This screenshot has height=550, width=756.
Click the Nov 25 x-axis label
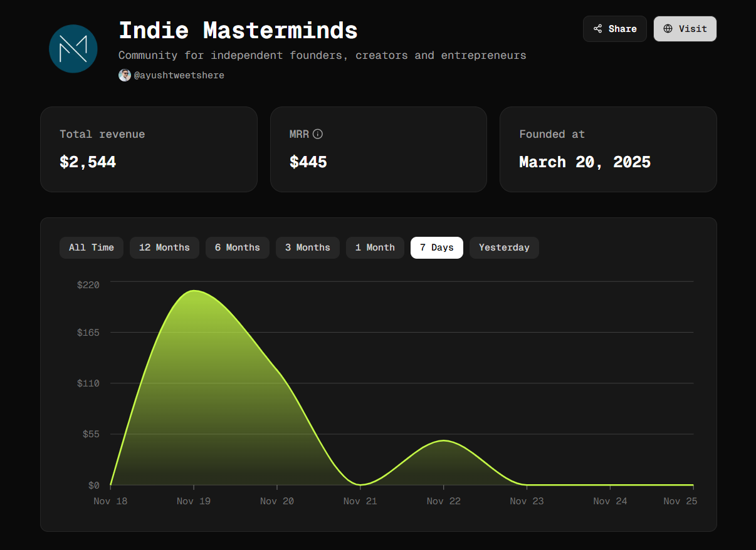tap(680, 501)
